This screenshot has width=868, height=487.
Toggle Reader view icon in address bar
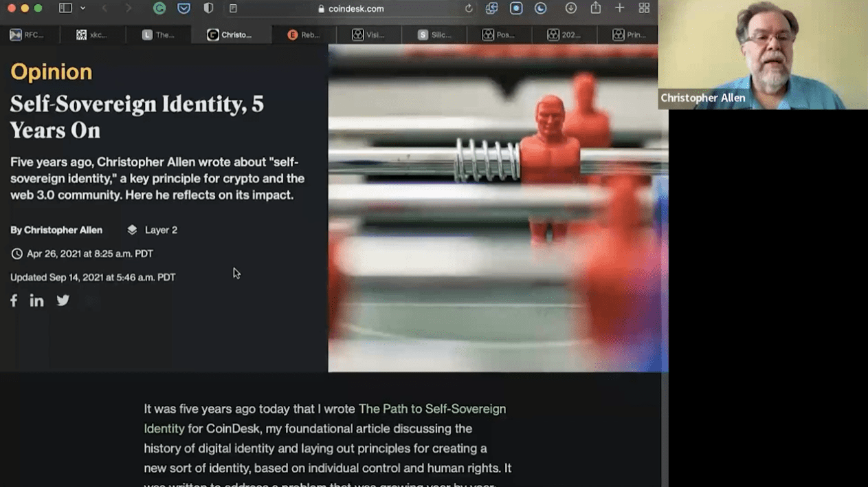coord(233,8)
